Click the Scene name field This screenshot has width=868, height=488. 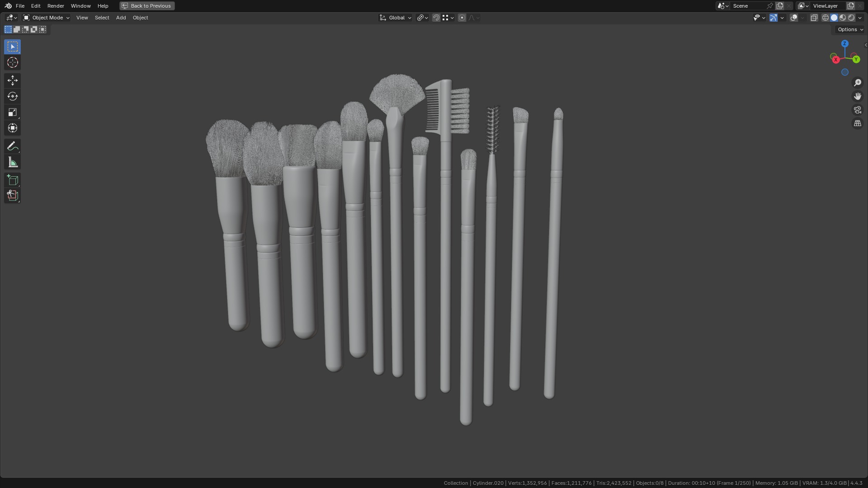click(x=747, y=6)
